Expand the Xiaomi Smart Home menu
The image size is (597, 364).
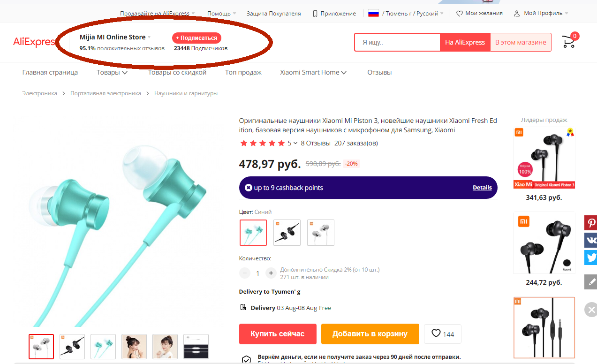coord(313,72)
